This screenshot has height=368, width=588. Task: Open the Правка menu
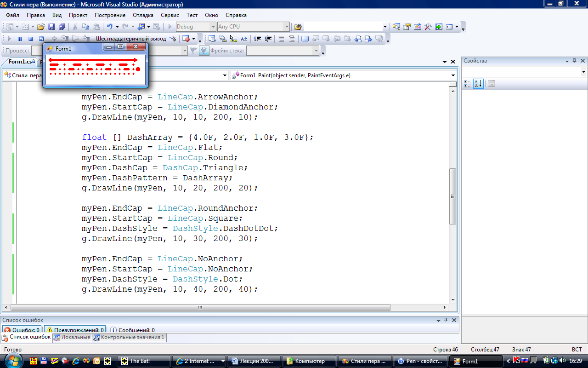pyautogui.click(x=36, y=15)
